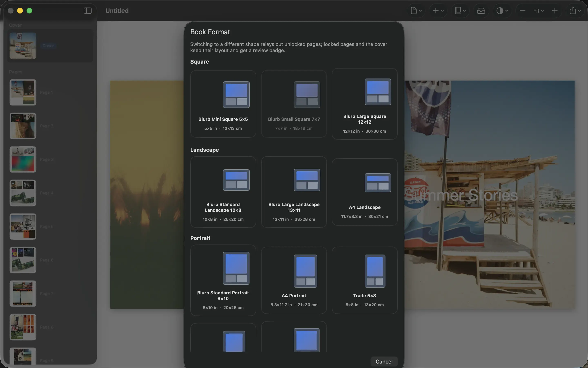Open the book format toolbar dropdown
Viewport: 588px width, 368px height.
coord(460,11)
